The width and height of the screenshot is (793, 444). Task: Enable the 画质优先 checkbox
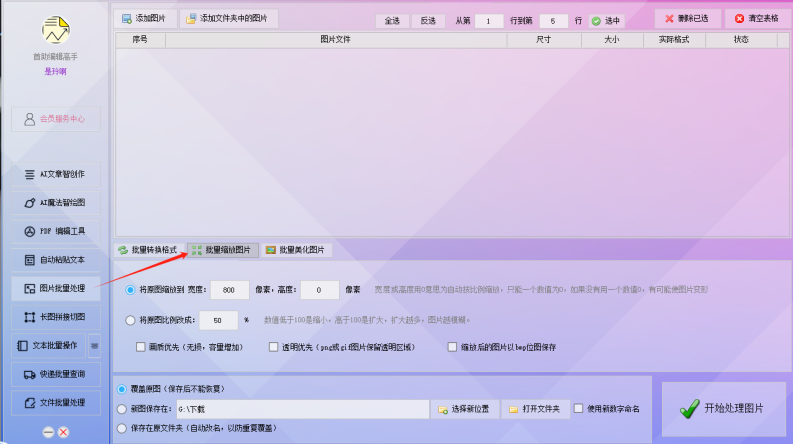point(141,347)
